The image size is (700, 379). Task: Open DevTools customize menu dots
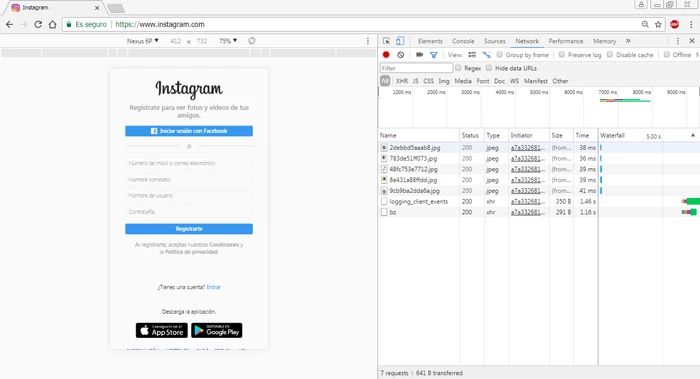click(x=678, y=41)
